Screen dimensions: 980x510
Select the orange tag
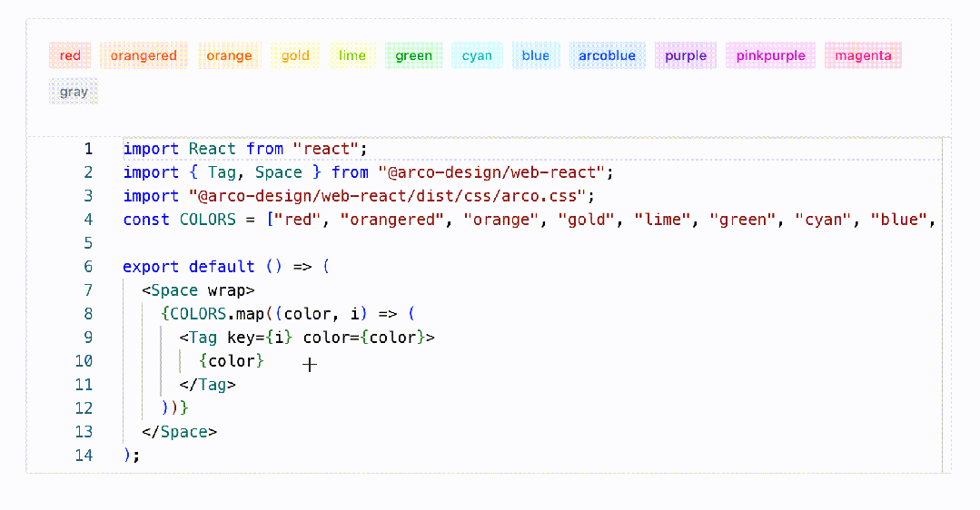[230, 55]
